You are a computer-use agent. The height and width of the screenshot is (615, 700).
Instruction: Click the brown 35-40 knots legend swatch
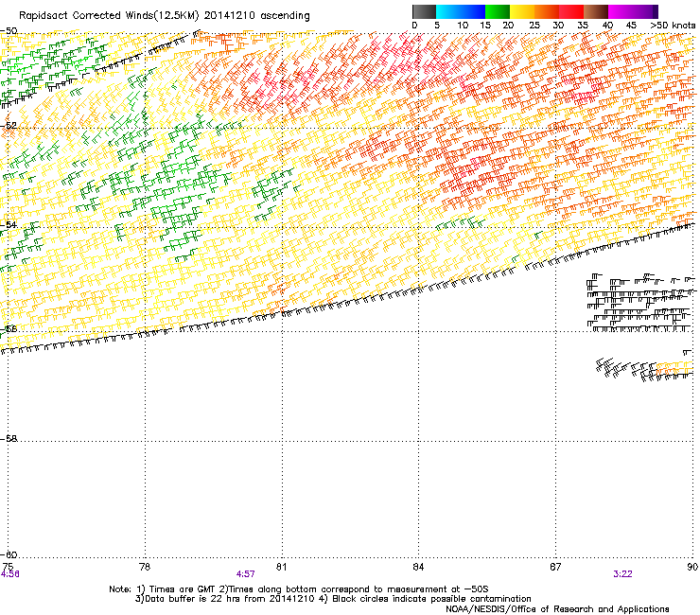tap(596, 11)
